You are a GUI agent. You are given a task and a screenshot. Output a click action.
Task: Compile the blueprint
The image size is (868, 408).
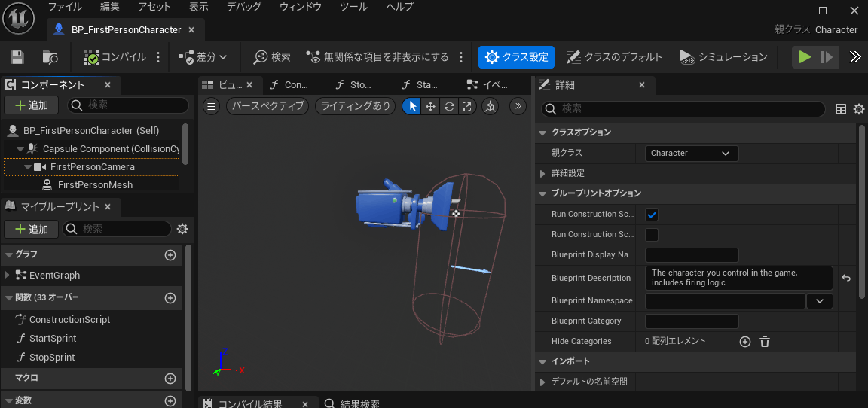[x=115, y=57]
